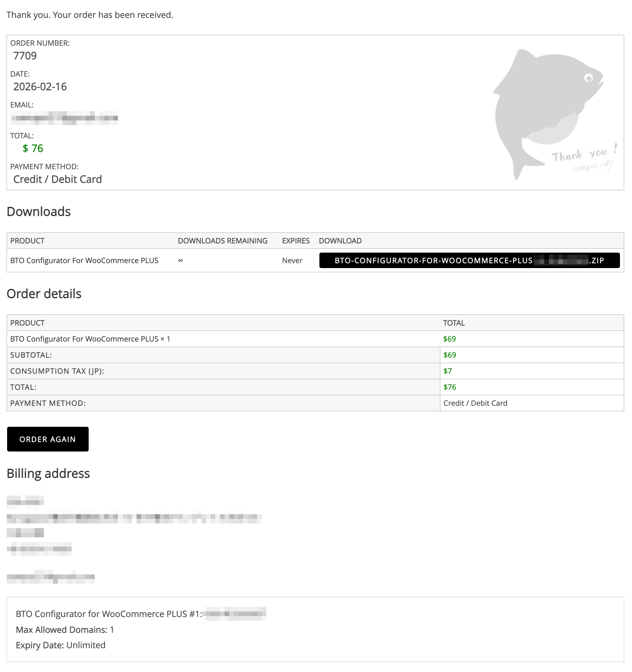Click the order date 2026-02-16
This screenshot has width=632, height=672.
40,87
